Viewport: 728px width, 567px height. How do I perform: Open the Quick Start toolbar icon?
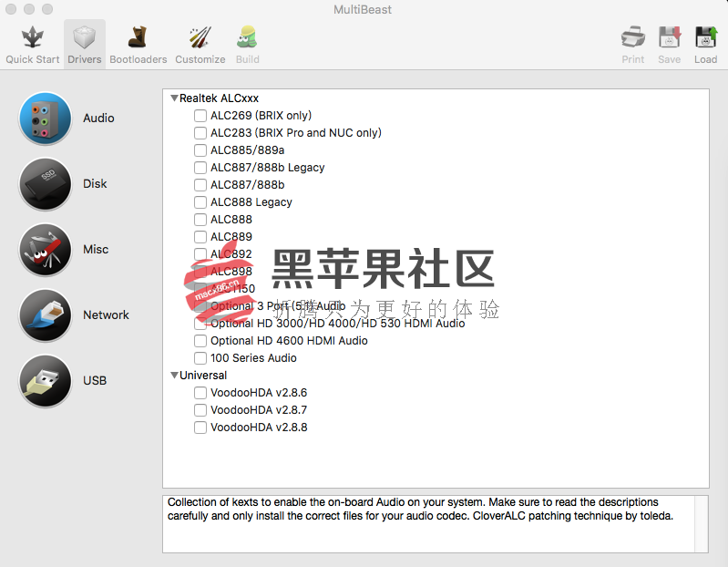[33, 37]
